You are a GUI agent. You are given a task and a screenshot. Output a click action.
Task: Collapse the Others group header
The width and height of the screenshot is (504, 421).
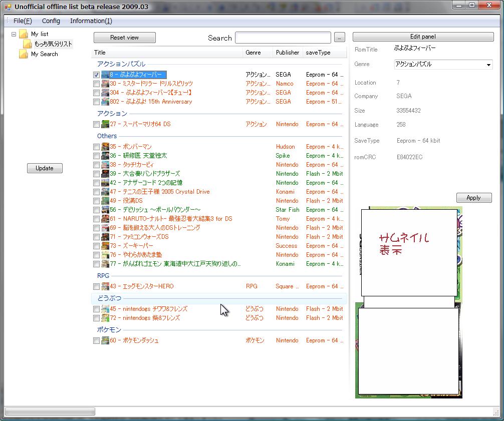(107, 136)
